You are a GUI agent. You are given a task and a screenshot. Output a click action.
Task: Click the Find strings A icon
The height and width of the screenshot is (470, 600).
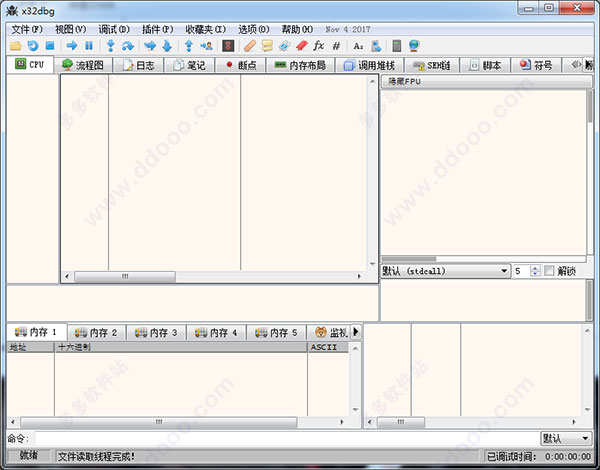(x=358, y=46)
